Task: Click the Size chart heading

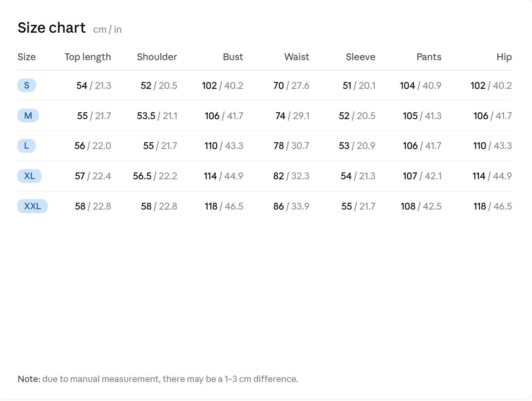Action: [x=52, y=28]
